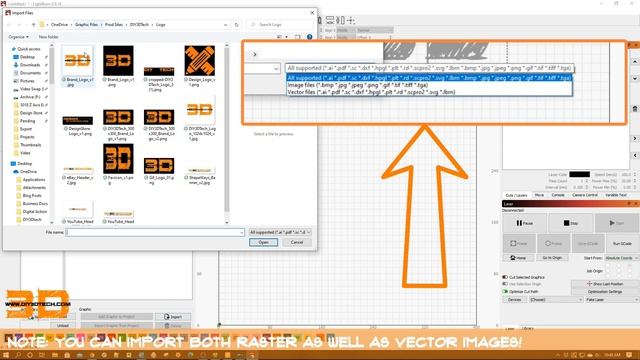Select top-left Job Origin radio button
Image resolution: width=640 pixels, height=360 pixels.
[608, 264]
